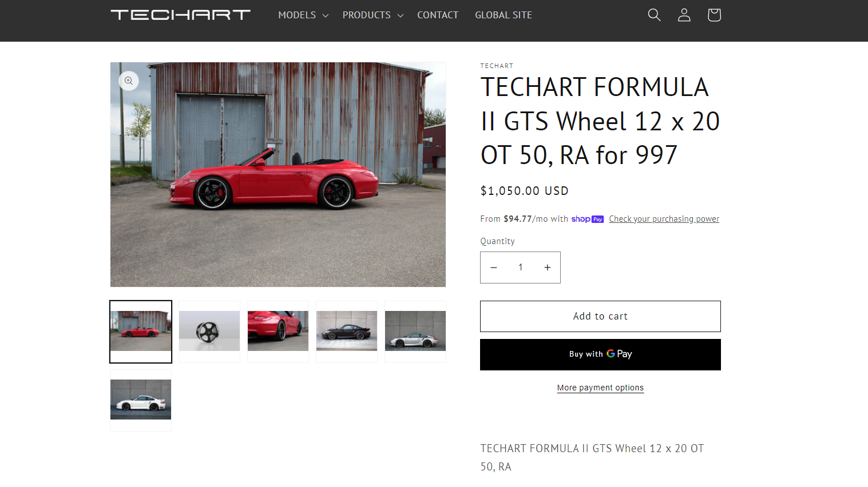Open More payment options link

(600, 388)
